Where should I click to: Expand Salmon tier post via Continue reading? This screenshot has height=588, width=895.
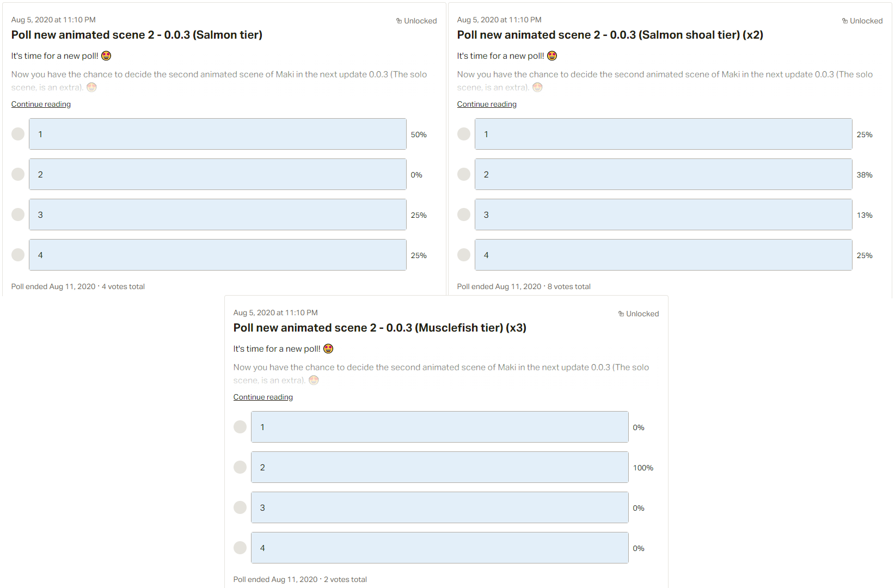click(41, 104)
